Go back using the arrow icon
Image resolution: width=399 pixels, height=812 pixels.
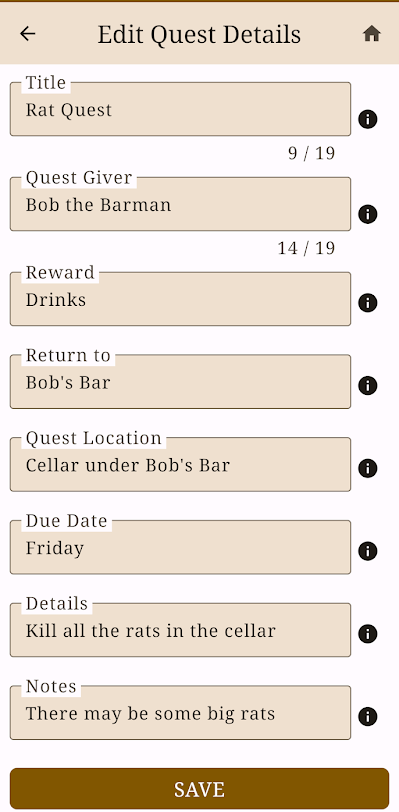point(27,34)
